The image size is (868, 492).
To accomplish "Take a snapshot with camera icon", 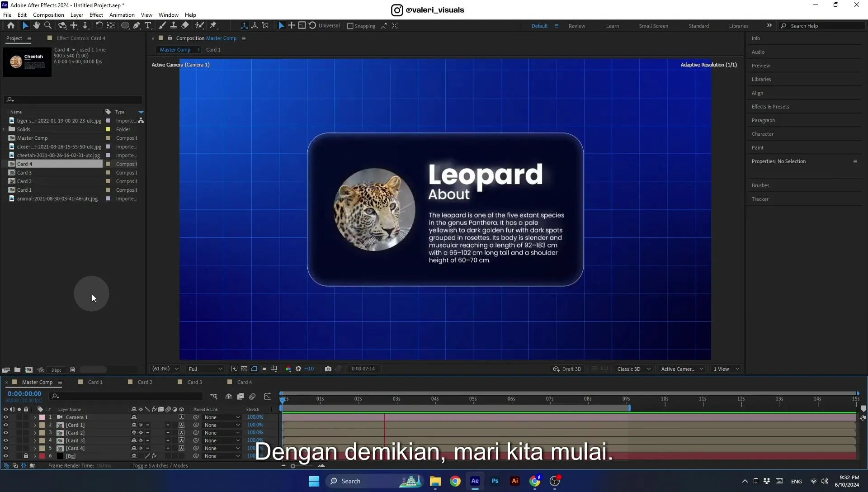I will 328,369.
